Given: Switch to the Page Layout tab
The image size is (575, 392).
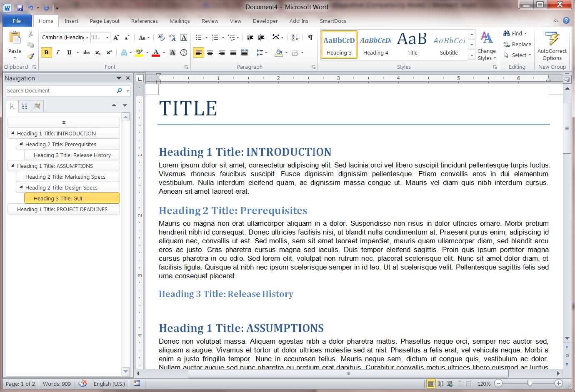Looking at the screenshot, I should (105, 21).
